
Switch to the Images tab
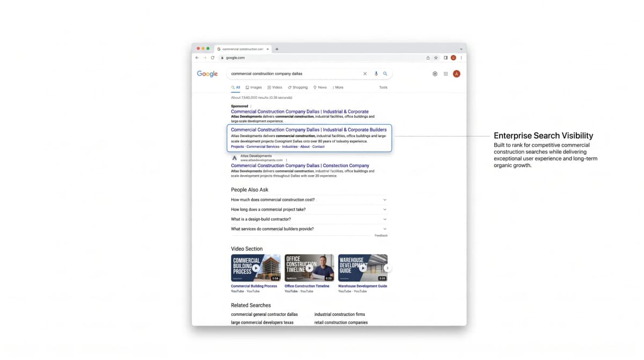pos(254,87)
